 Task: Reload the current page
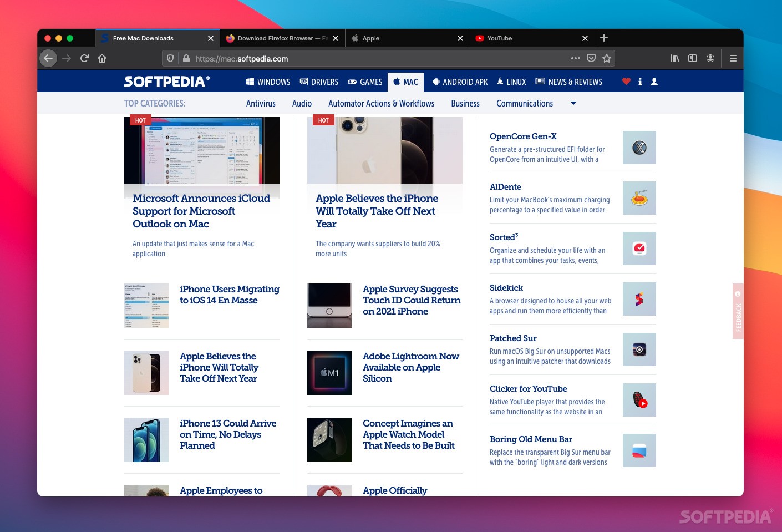click(x=84, y=58)
